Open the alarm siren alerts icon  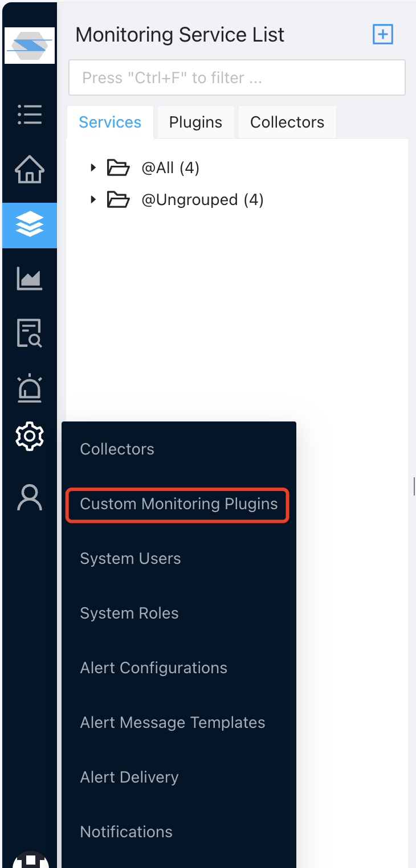point(30,388)
